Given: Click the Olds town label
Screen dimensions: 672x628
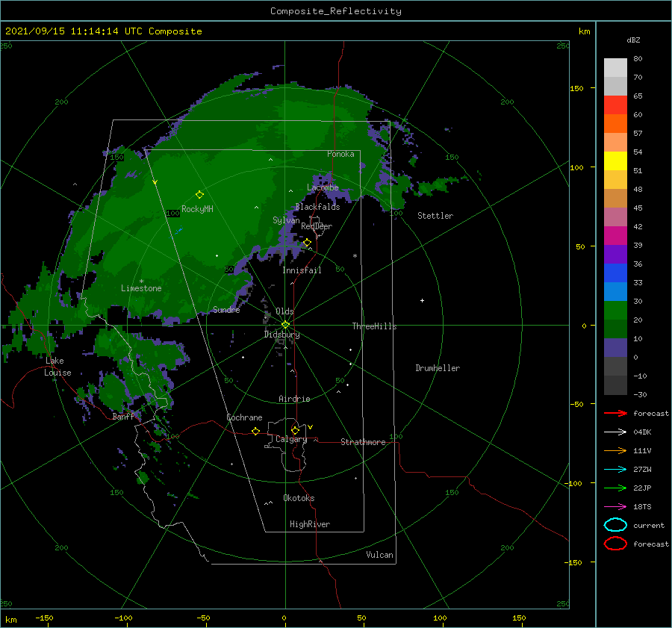Looking at the screenshot, I should click(x=284, y=311).
